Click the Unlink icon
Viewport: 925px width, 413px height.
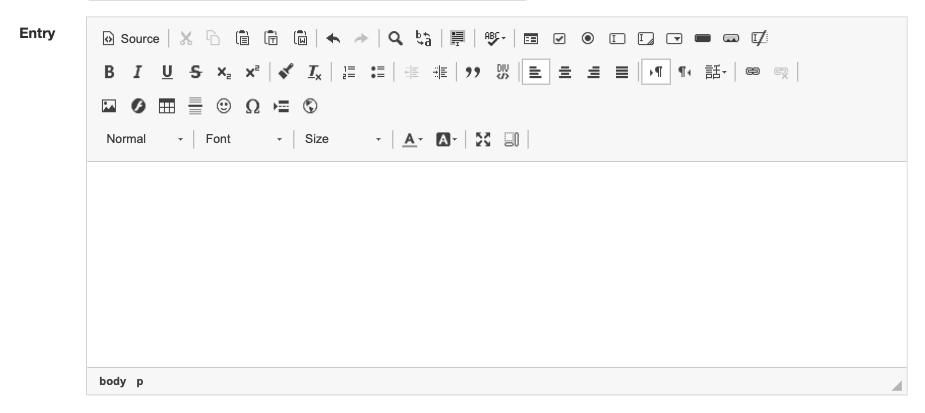click(781, 72)
